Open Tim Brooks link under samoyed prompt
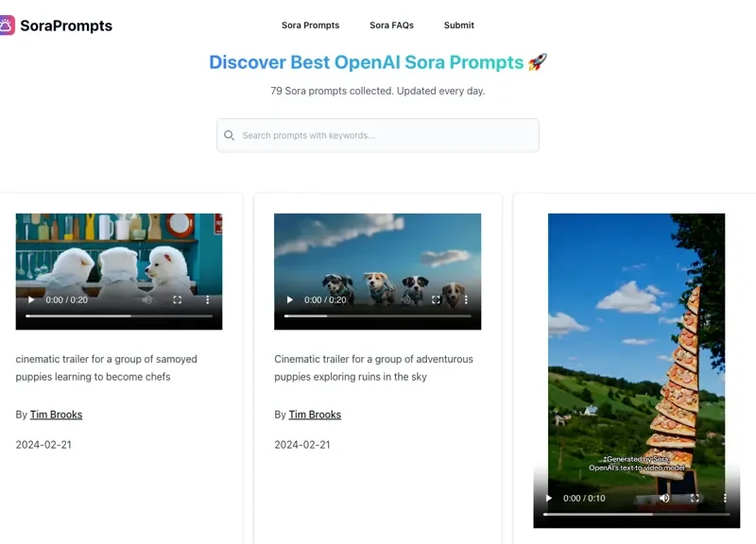The image size is (756, 544). point(56,415)
